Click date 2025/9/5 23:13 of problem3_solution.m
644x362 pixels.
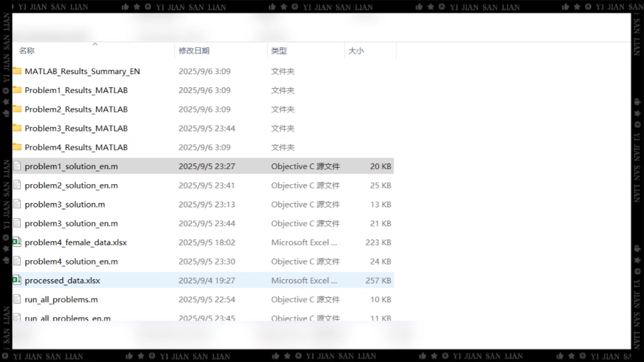tap(206, 204)
